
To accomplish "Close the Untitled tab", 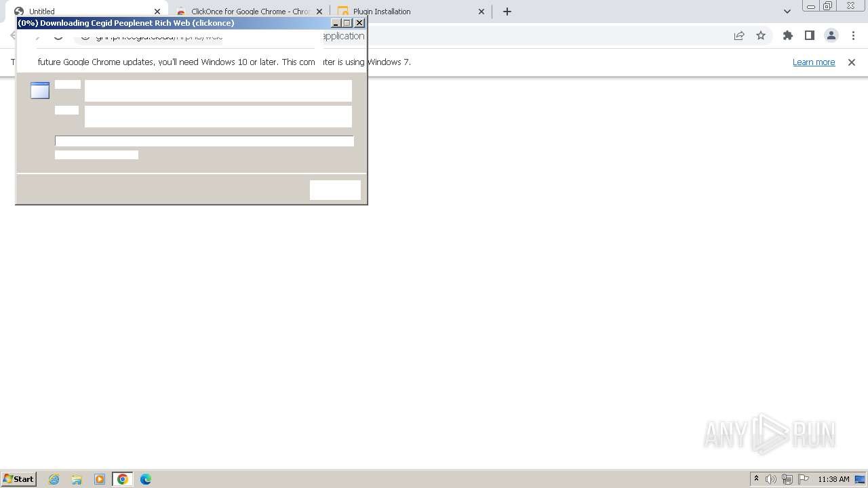I will 157,12.
